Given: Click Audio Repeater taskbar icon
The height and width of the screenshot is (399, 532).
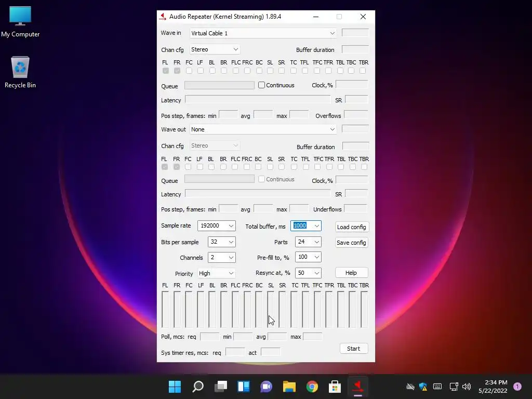Looking at the screenshot, I should pyautogui.click(x=357, y=387).
